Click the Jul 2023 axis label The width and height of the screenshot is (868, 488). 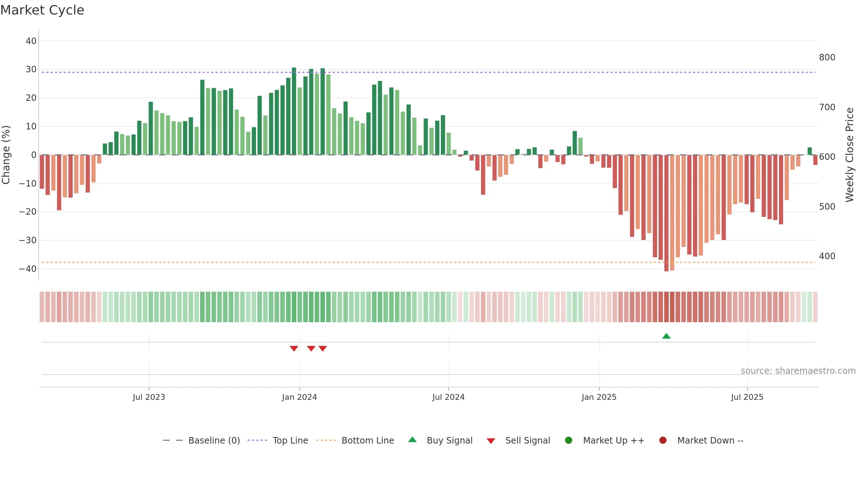pos(149,397)
